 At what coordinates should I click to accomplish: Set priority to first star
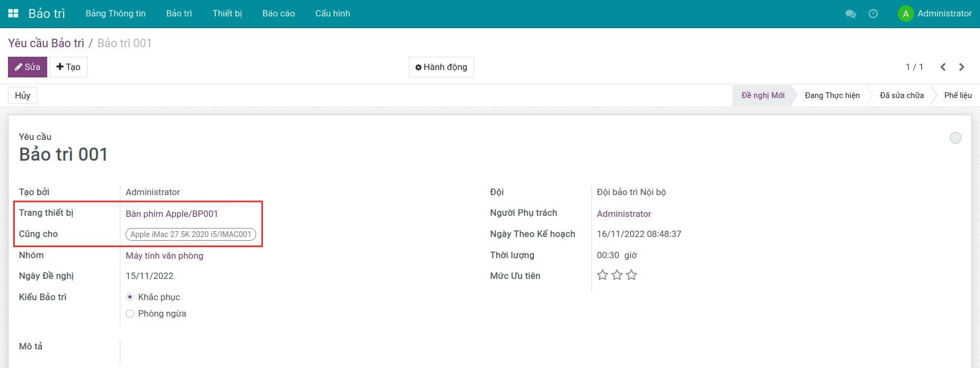602,275
